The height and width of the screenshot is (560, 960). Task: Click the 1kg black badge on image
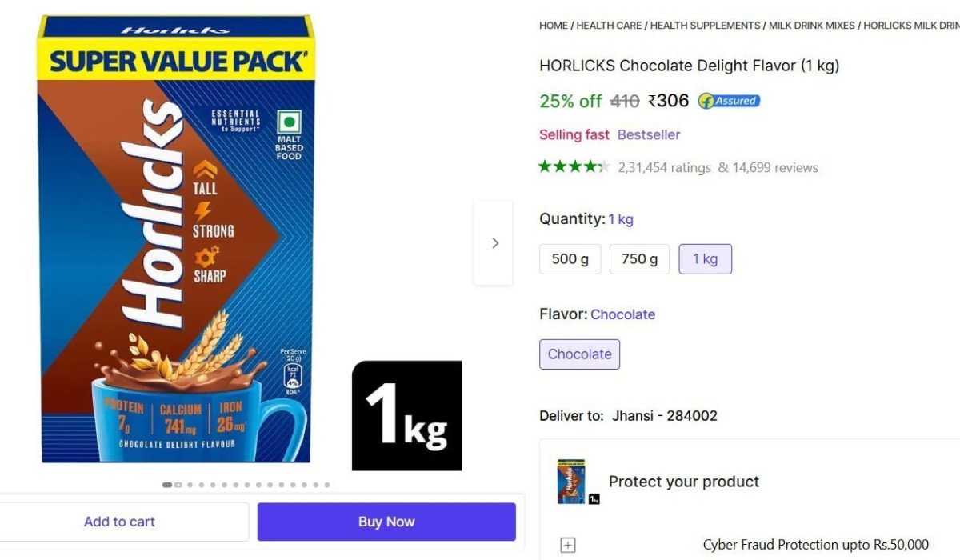tap(406, 416)
